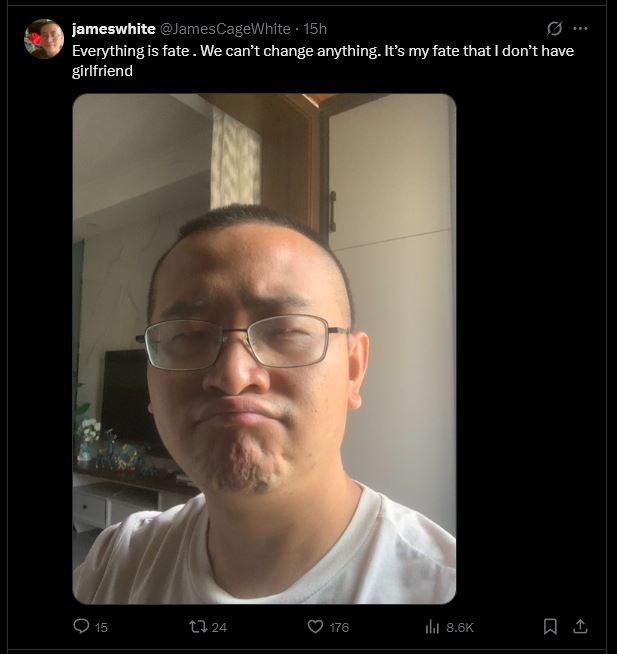Viewport: 617px width, 654px height.
Task: Click the empty black area right of the photo
Action: pos(530,349)
